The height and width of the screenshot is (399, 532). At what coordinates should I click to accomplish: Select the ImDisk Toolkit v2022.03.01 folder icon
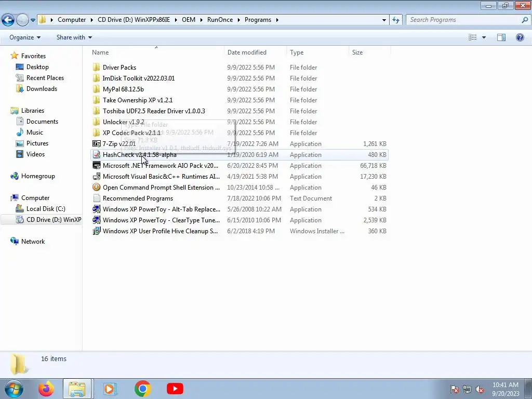[96, 78]
